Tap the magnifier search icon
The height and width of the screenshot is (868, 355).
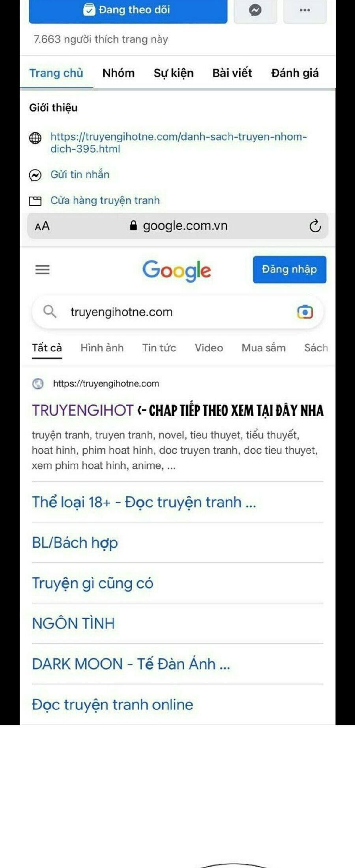click(x=50, y=311)
